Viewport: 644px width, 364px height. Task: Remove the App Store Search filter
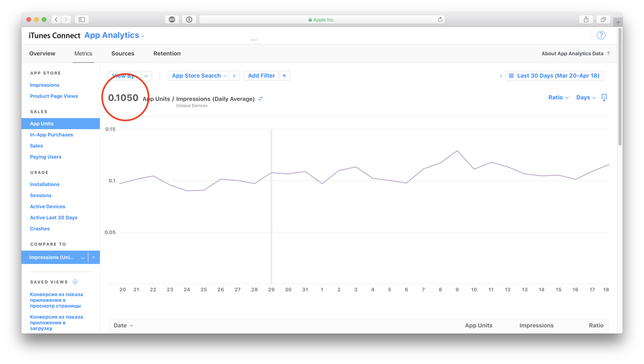point(234,76)
